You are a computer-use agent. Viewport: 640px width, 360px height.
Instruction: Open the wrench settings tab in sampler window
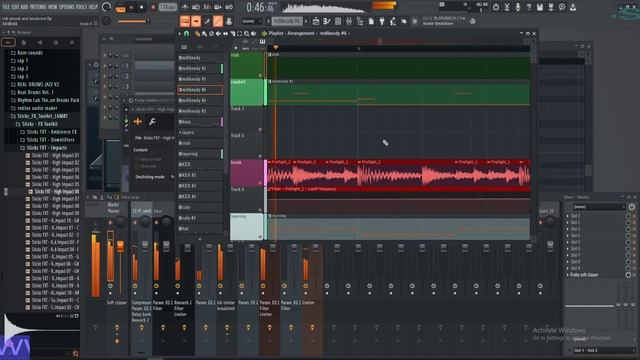[152, 122]
